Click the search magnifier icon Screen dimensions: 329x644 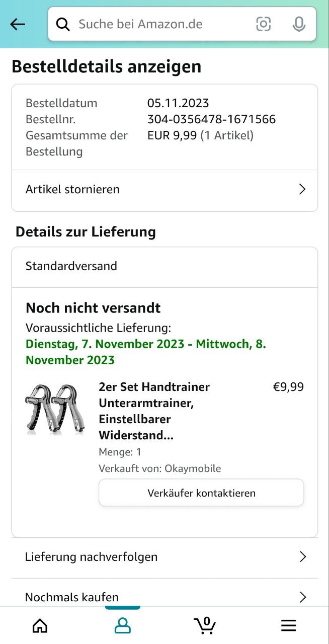pos(63,24)
